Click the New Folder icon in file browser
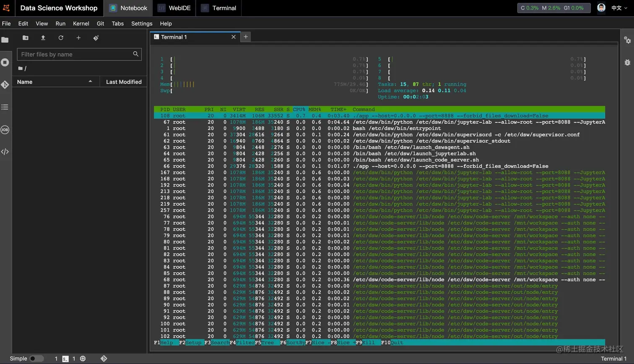 coord(26,38)
